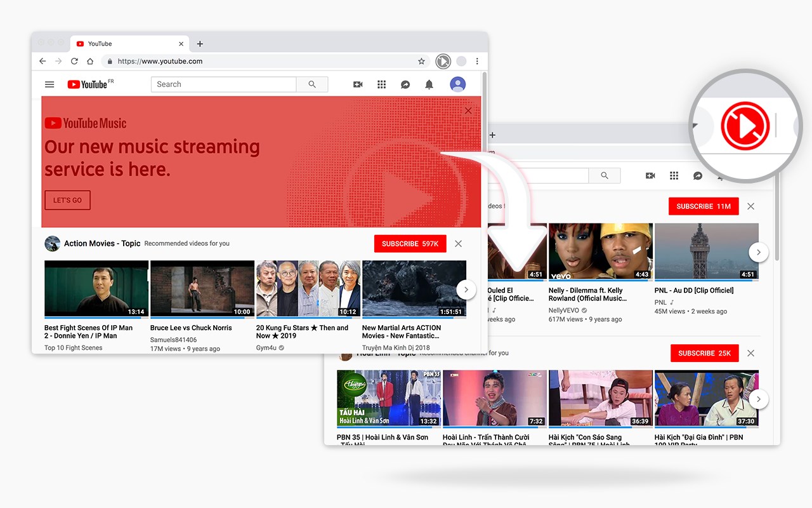812x508 pixels.
Task: Expand next videos in Hoài Linh row
Action: click(759, 399)
